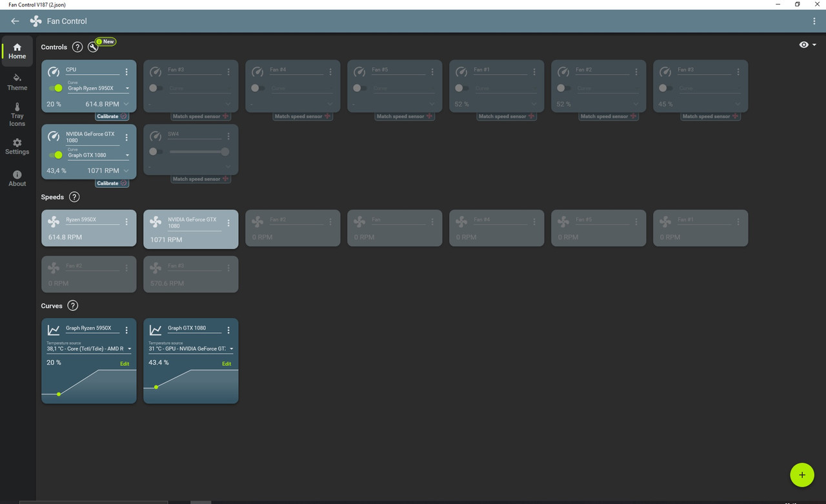This screenshot has height=504, width=826.
Task: Disable the CPU control toggle switch
Action: click(55, 88)
